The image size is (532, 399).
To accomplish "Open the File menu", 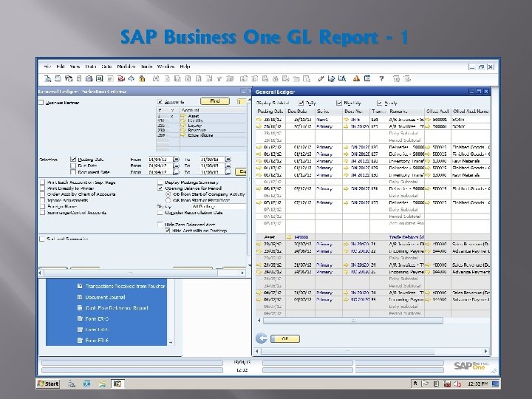I will tap(47, 66).
